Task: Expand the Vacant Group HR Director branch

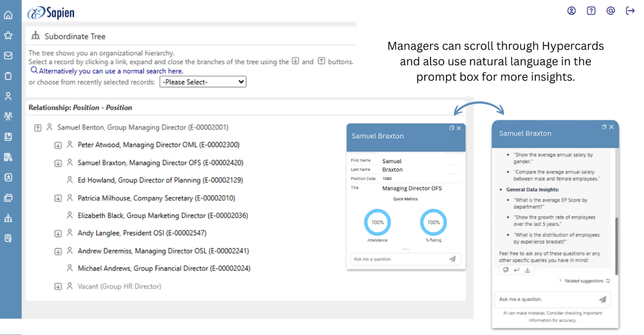Action: click(58, 286)
